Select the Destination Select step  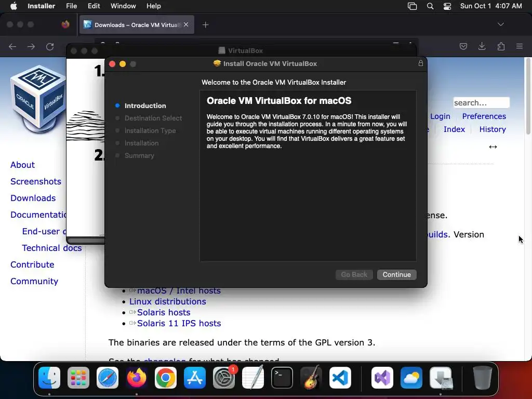[153, 118]
